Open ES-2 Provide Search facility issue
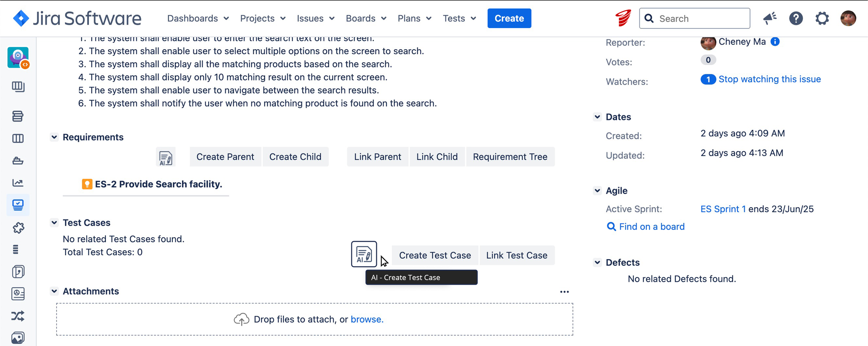Screen dimensions: 868x346 point(159,184)
